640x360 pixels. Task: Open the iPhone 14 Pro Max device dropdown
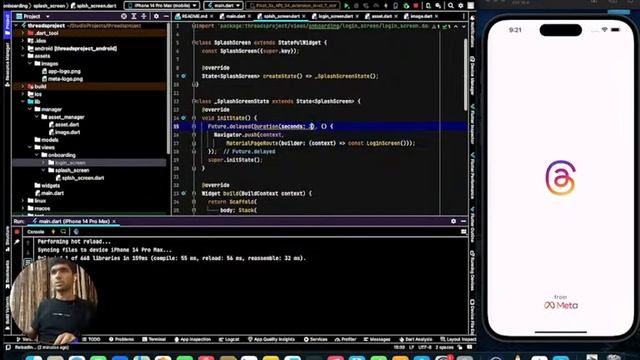click(x=162, y=6)
